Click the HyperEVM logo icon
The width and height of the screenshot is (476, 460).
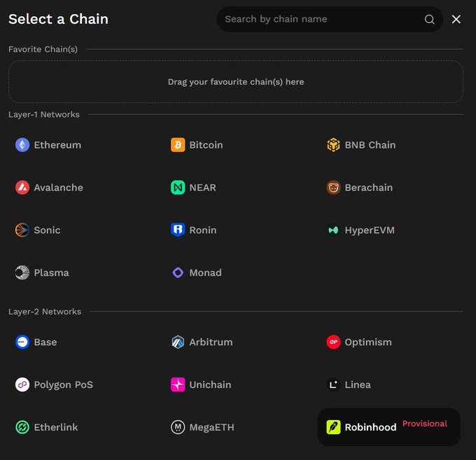[333, 230]
